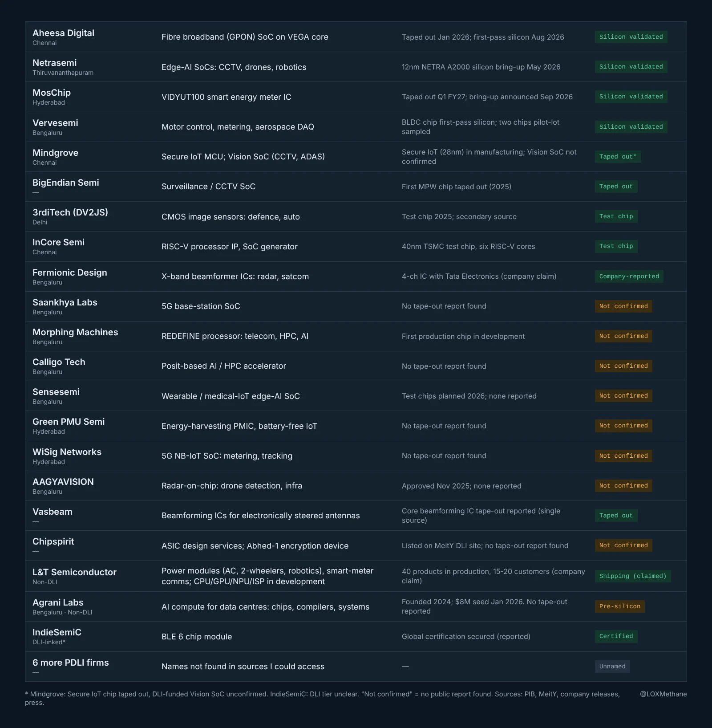Select the Not confirmed badge for Saankhya Labs
The image size is (712, 728).
623,306
